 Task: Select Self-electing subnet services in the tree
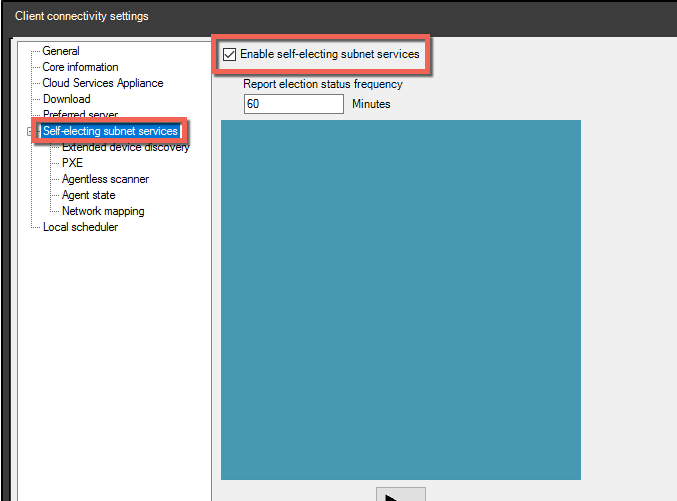[110, 132]
